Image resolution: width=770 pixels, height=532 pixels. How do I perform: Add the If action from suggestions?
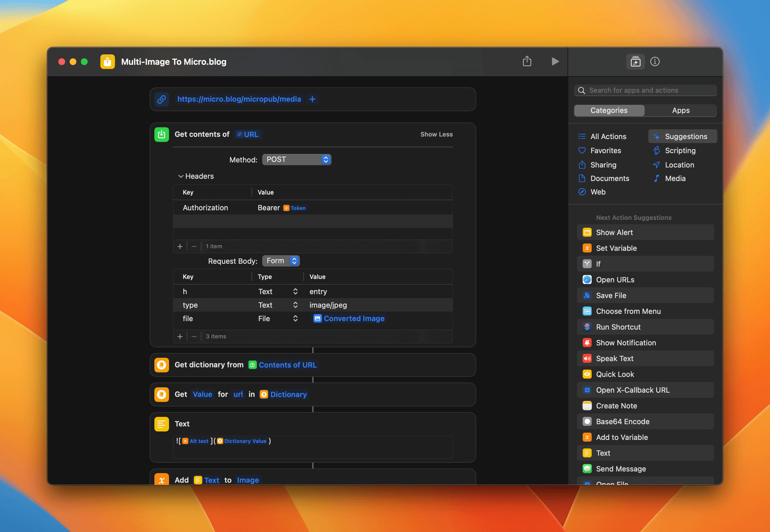[x=645, y=264]
